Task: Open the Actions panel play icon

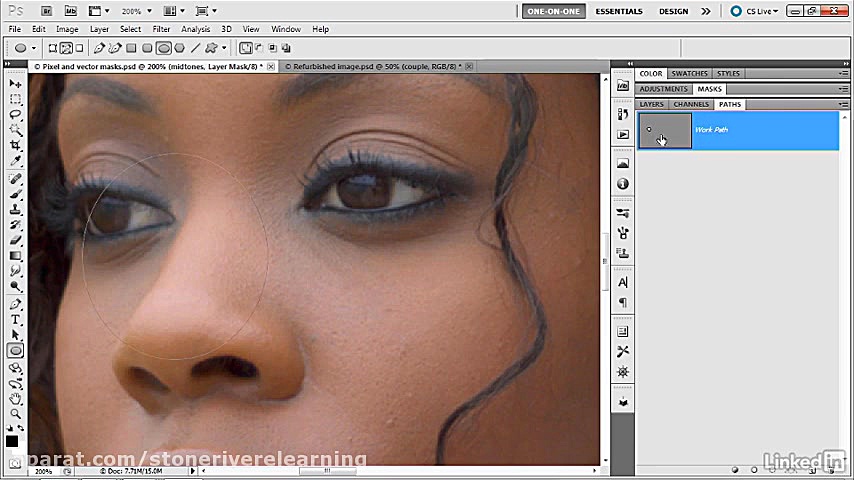Action: click(623, 135)
